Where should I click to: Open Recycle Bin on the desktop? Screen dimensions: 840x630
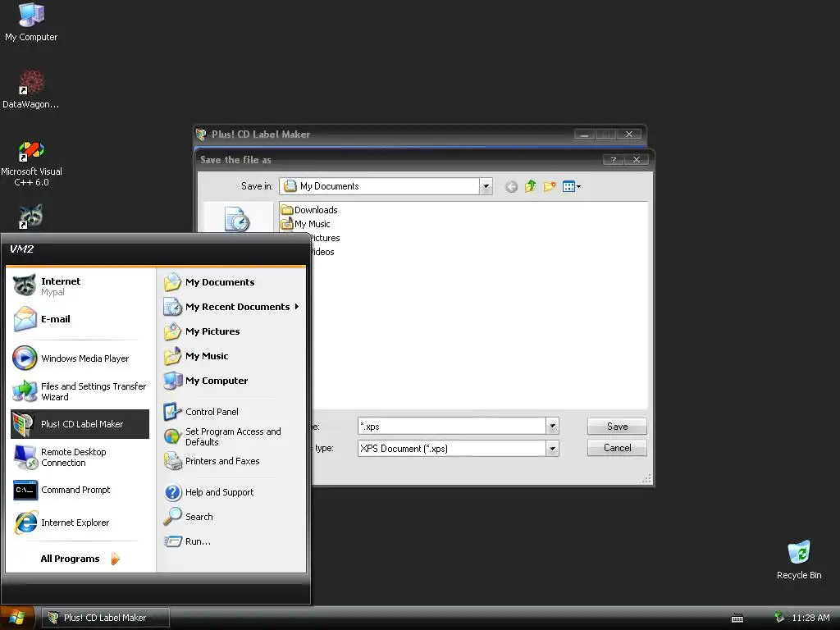point(799,560)
